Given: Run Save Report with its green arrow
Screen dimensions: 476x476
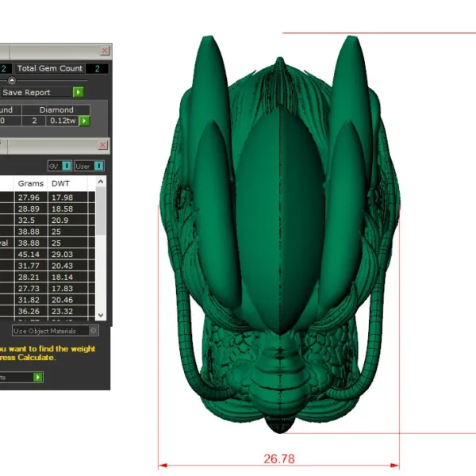Looking at the screenshot, I should 79,92.
